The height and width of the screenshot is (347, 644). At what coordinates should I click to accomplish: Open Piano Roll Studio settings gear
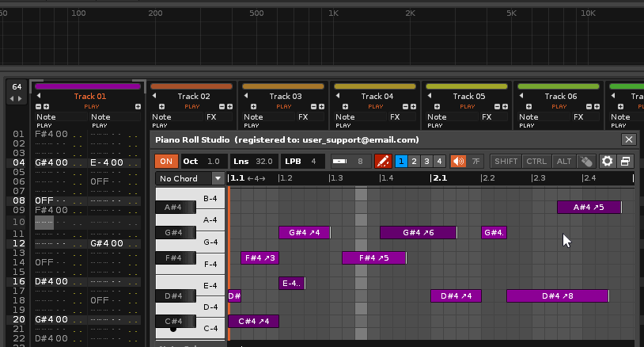[607, 161]
